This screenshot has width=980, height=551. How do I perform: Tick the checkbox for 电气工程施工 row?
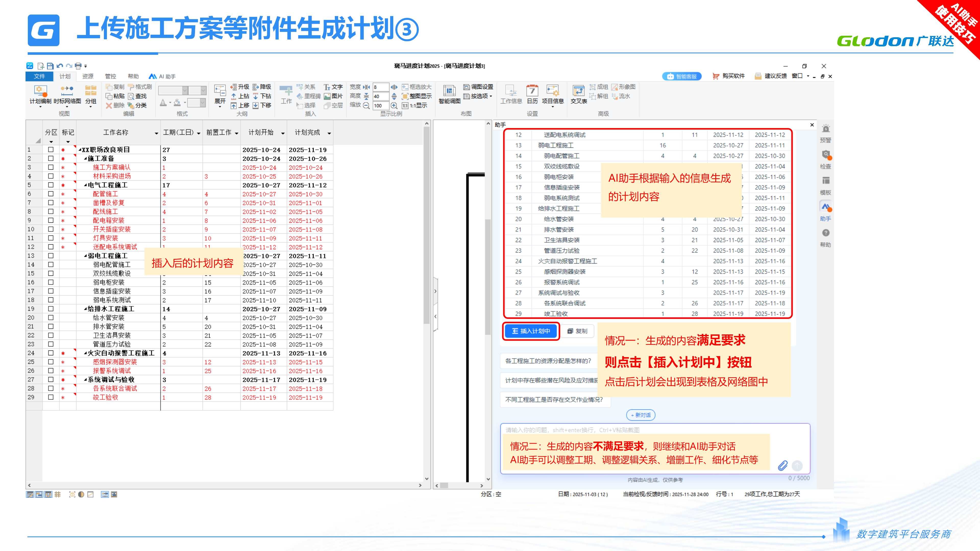[x=51, y=185]
